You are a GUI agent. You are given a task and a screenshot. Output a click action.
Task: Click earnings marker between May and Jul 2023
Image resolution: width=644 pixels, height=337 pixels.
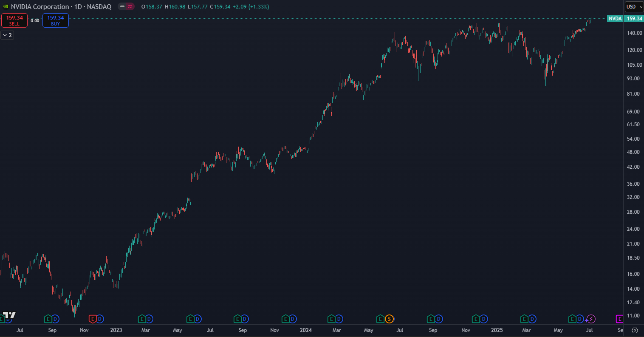(190, 319)
